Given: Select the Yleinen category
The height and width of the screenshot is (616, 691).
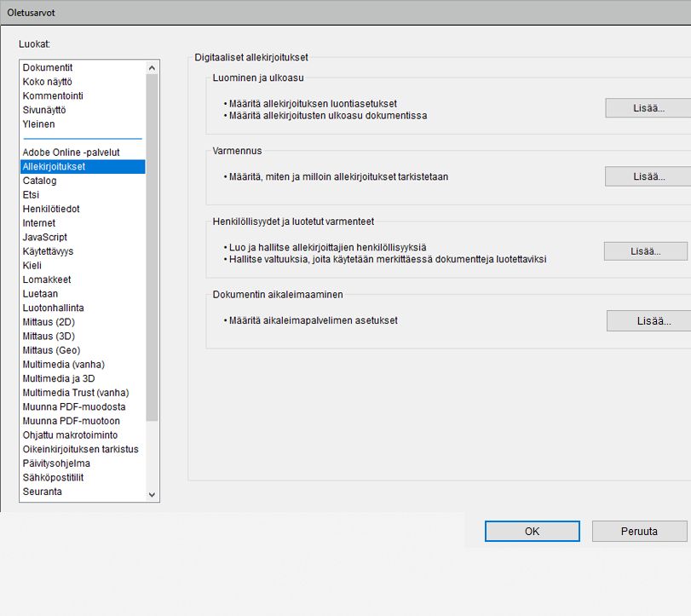Looking at the screenshot, I should [x=46, y=124].
